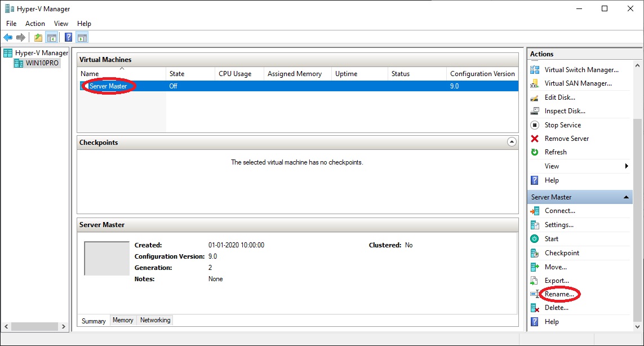
Task: Click the Forward arrow toolbar icon
Action: click(20, 38)
